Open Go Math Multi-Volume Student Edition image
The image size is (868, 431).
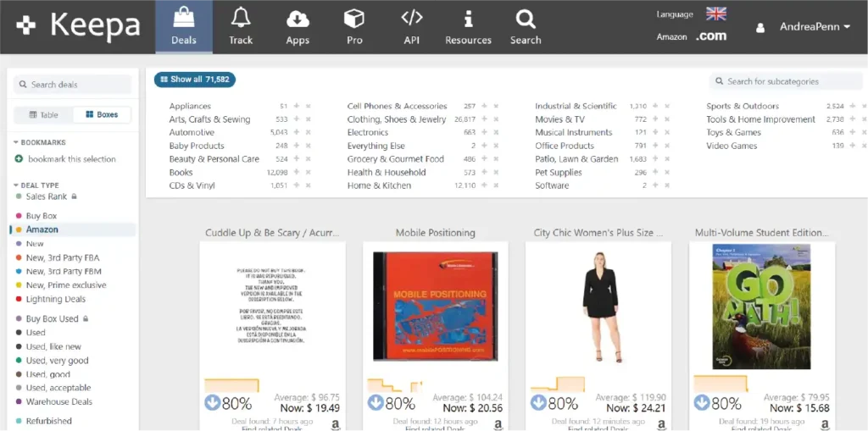coord(762,306)
